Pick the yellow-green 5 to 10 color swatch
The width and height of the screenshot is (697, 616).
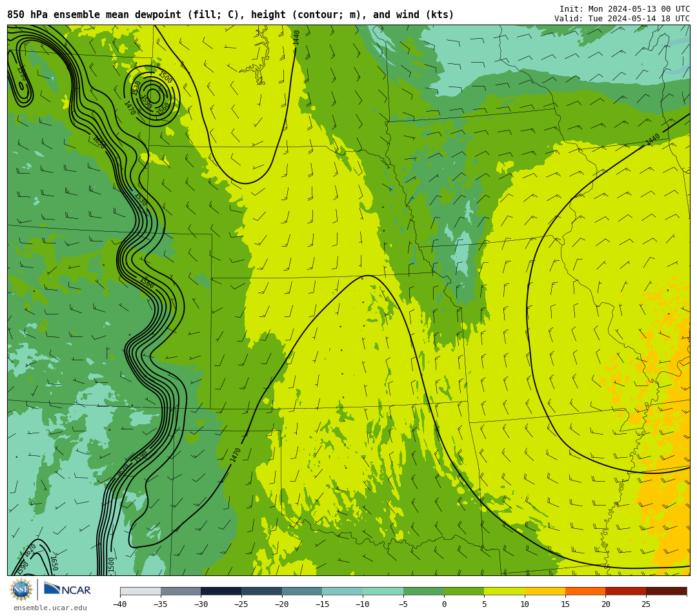pyautogui.click(x=505, y=591)
